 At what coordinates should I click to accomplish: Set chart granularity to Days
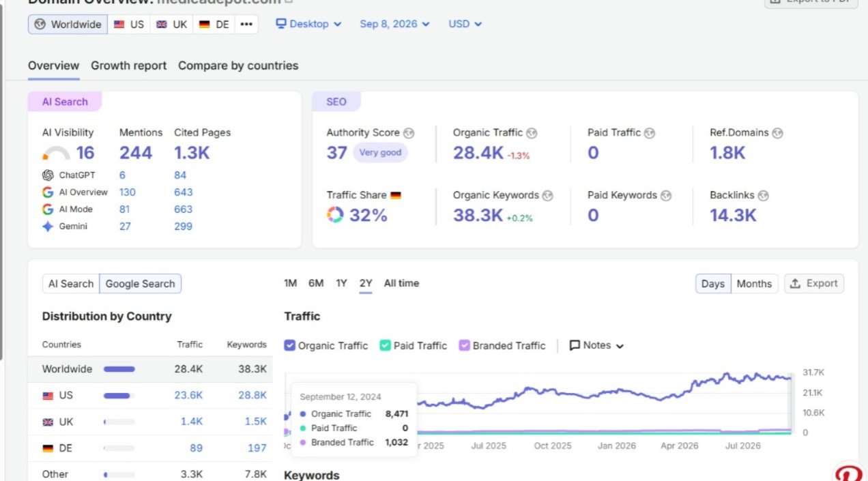point(713,284)
